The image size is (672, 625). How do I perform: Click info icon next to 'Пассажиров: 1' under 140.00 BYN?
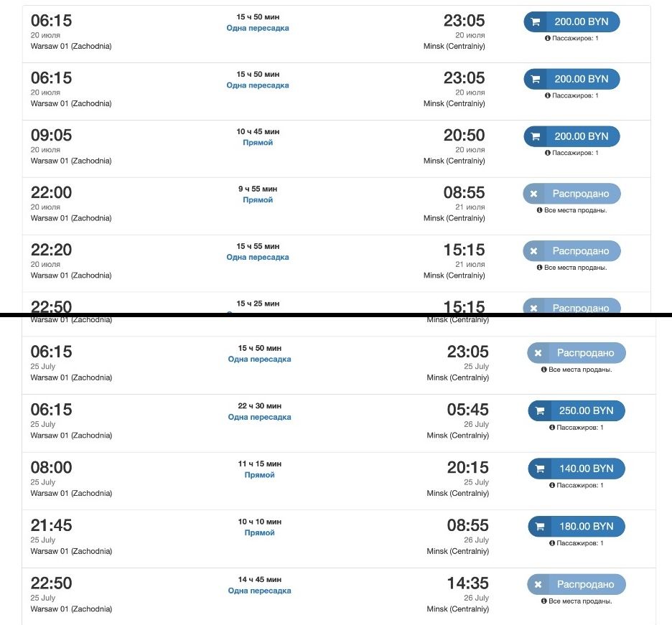[x=552, y=485]
